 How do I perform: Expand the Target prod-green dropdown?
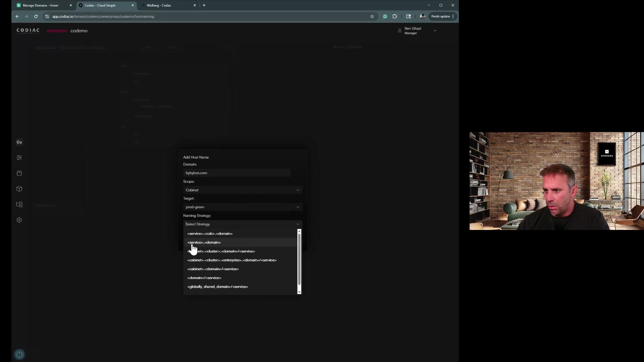(243, 207)
